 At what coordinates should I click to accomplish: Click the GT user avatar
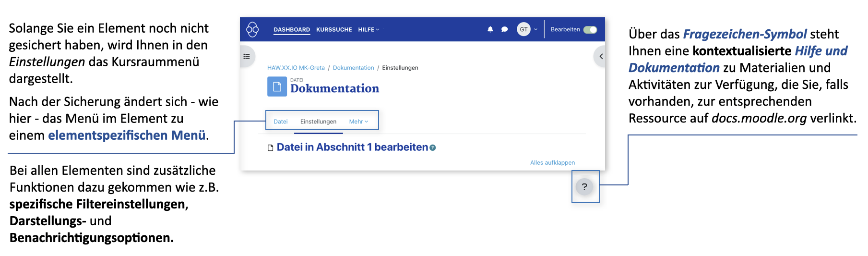[523, 29]
